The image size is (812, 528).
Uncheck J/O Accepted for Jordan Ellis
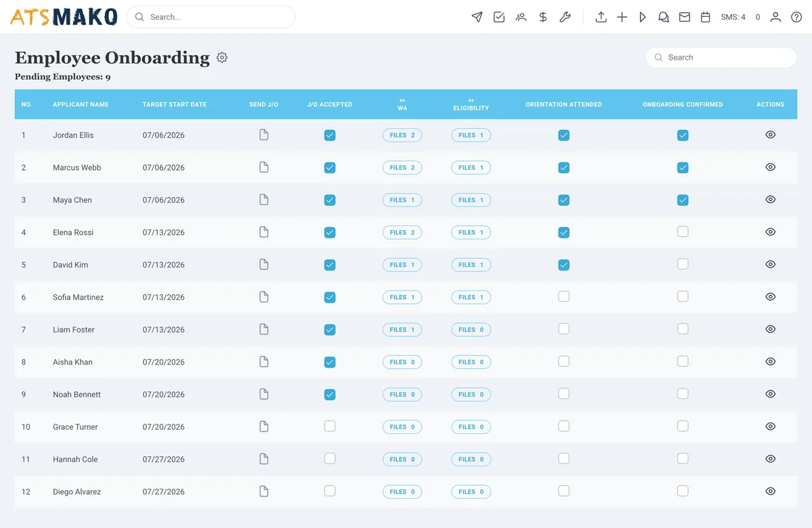[330, 135]
